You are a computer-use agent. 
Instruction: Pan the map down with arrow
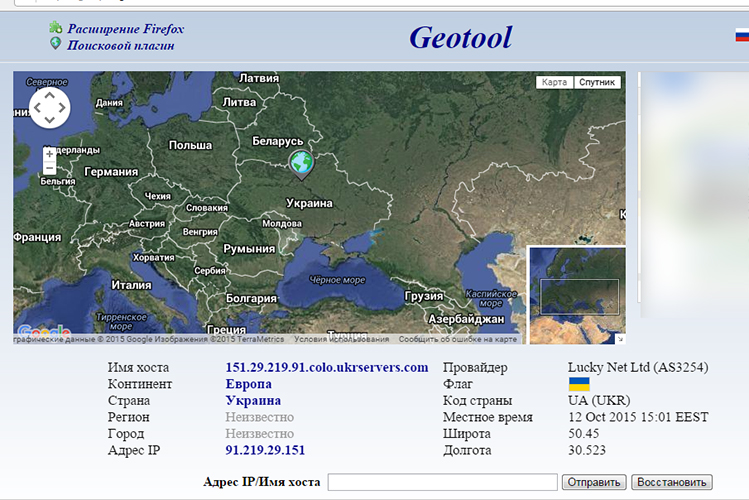(50, 119)
